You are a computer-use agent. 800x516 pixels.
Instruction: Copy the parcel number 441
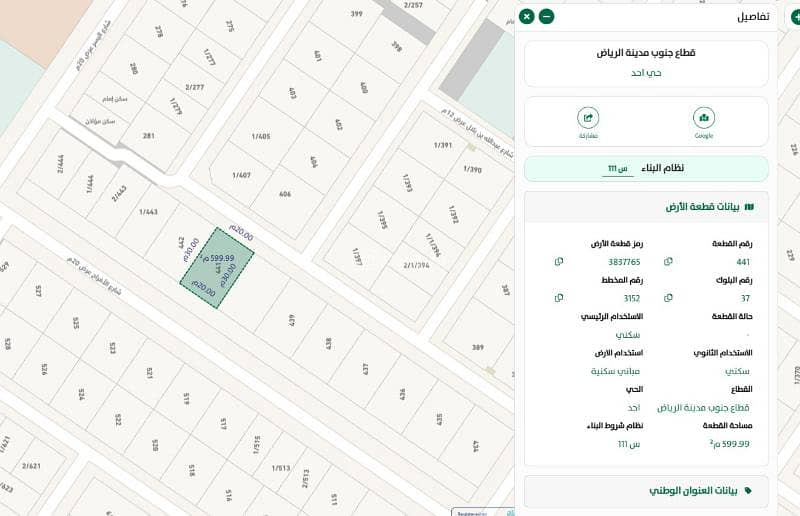[668, 262]
